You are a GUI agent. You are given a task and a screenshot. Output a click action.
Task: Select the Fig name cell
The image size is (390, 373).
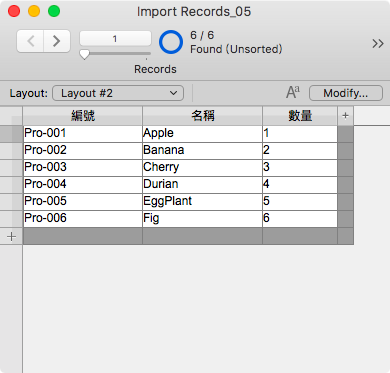(x=202, y=218)
